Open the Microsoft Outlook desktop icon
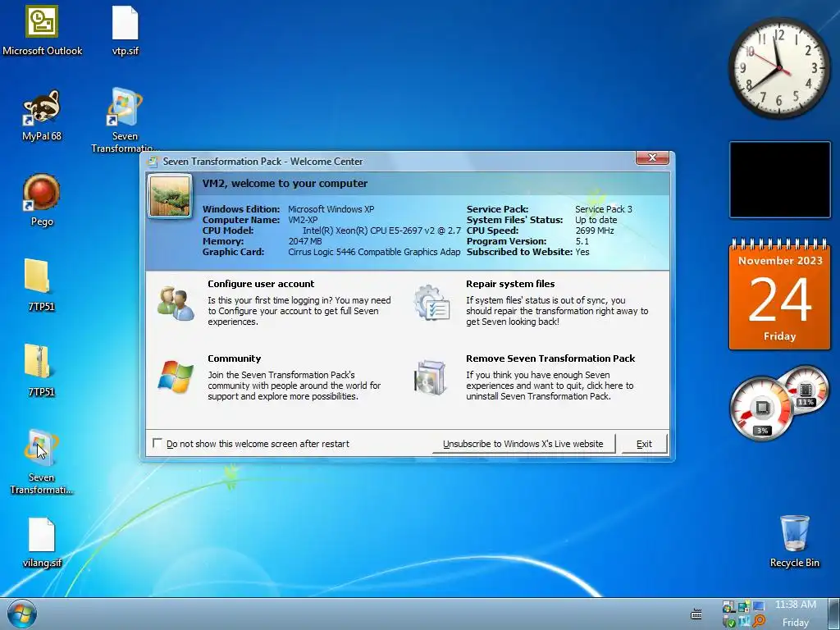The image size is (840, 630). click(x=43, y=22)
